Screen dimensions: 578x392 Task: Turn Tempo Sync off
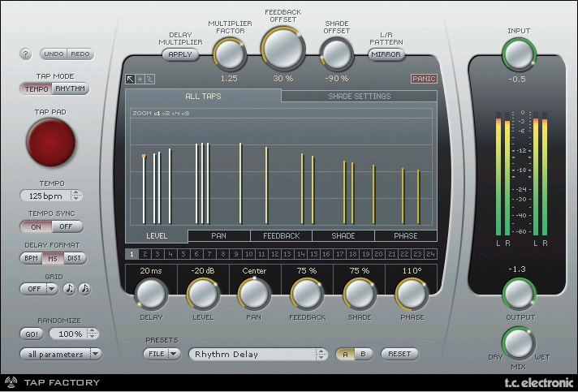(x=67, y=226)
